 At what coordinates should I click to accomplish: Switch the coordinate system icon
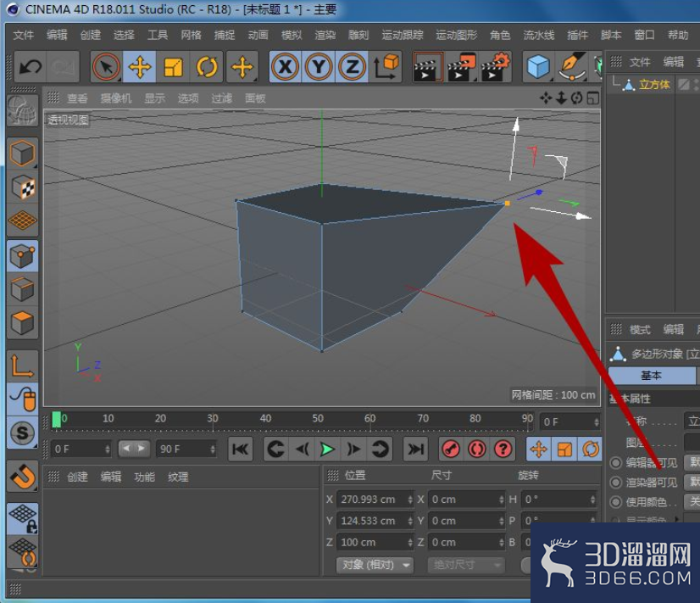coord(386,67)
